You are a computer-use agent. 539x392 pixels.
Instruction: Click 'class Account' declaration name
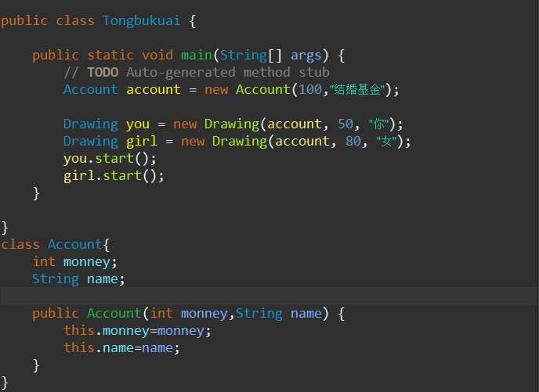(x=75, y=244)
